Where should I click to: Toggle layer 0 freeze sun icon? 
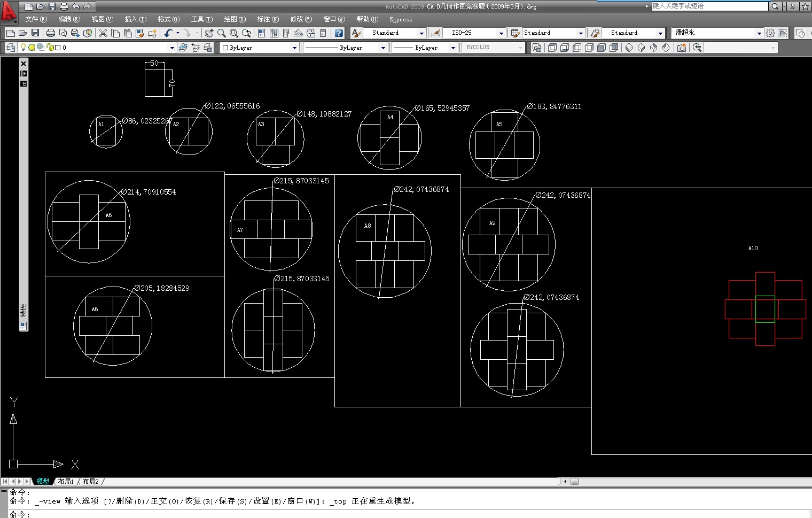pyautogui.click(x=32, y=48)
